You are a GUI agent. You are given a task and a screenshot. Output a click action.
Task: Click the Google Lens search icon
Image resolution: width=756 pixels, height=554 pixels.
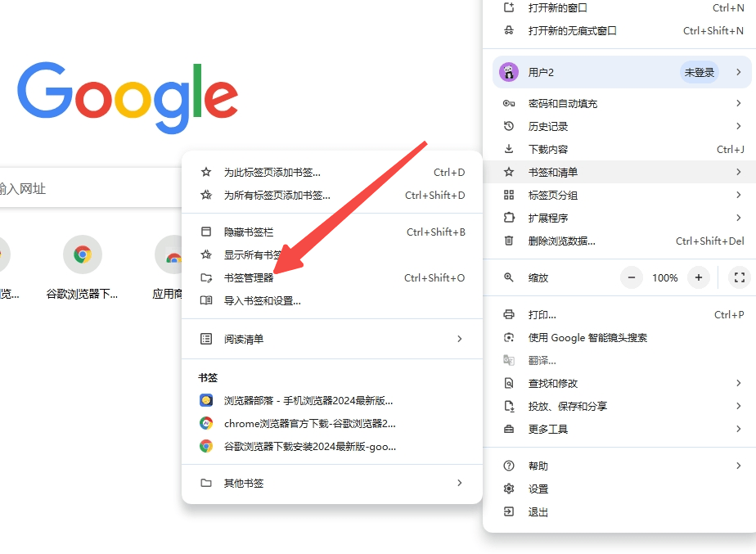[x=509, y=337]
